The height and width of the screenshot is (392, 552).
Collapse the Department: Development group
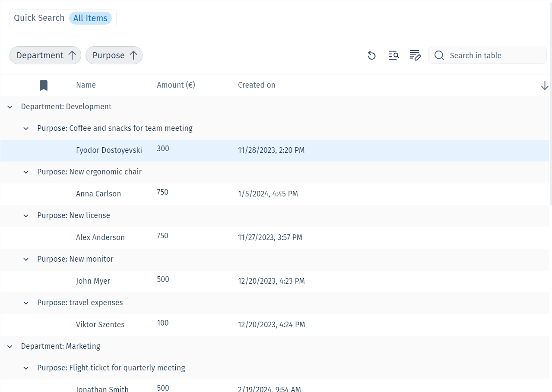click(x=10, y=107)
